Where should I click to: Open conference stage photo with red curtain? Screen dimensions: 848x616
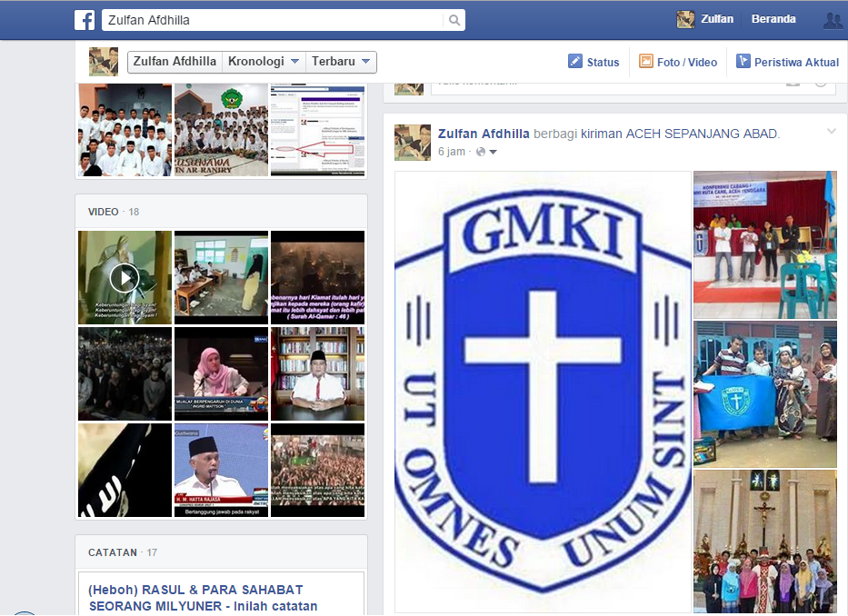coord(765,244)
